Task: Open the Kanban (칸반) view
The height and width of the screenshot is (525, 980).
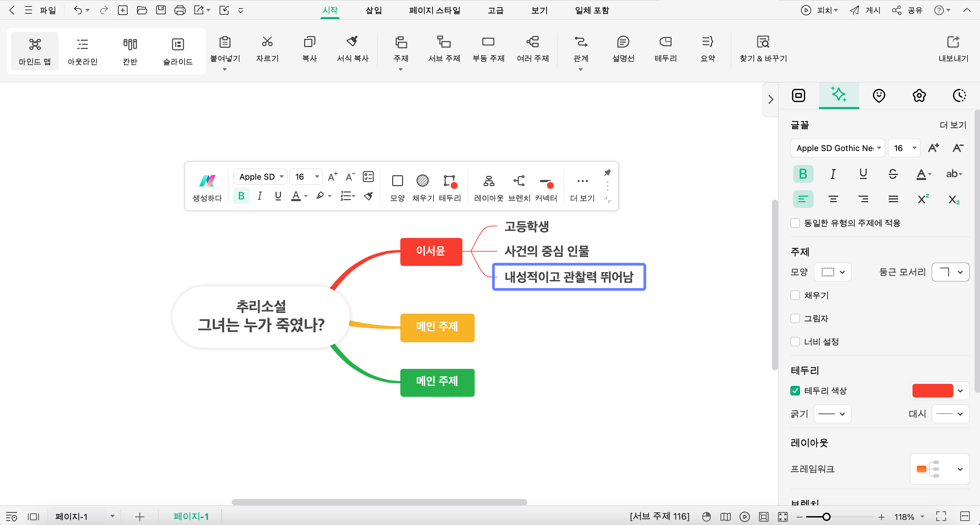Action: [x=130, y=51]
